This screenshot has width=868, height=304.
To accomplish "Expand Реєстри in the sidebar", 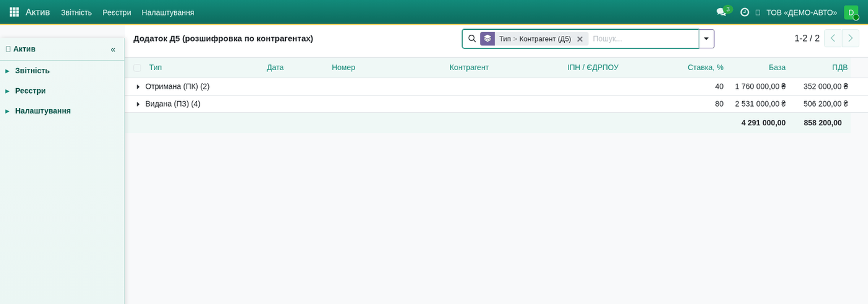I will 30,91.
